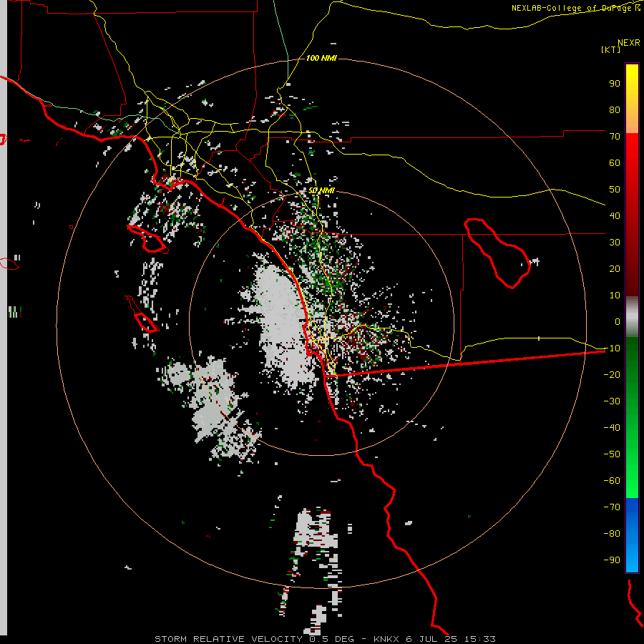Viewport: 644px width, 644px height.
Task: Pick the blue bottom segment of color bar
Action: tap(632, 535)
